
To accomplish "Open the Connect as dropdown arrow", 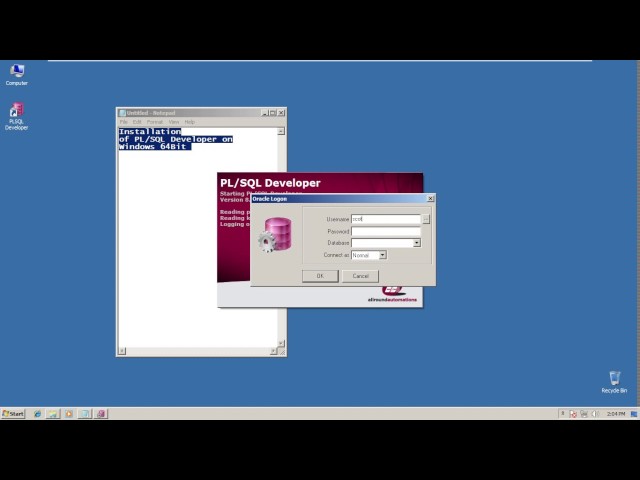I will coord(382,255).
